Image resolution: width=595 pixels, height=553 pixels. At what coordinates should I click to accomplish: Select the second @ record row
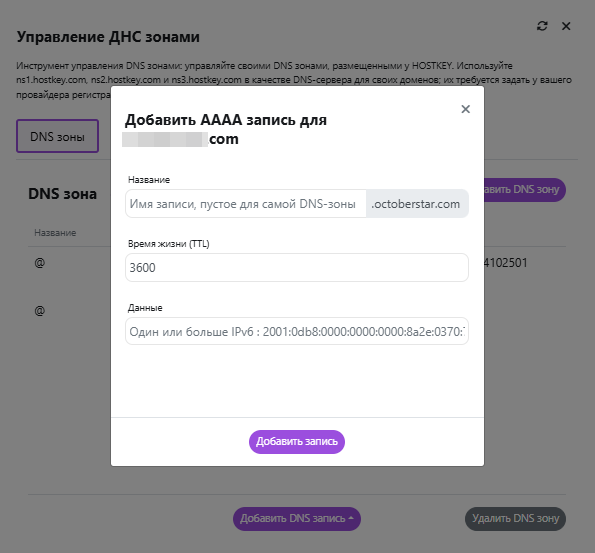tap(39, 311)
